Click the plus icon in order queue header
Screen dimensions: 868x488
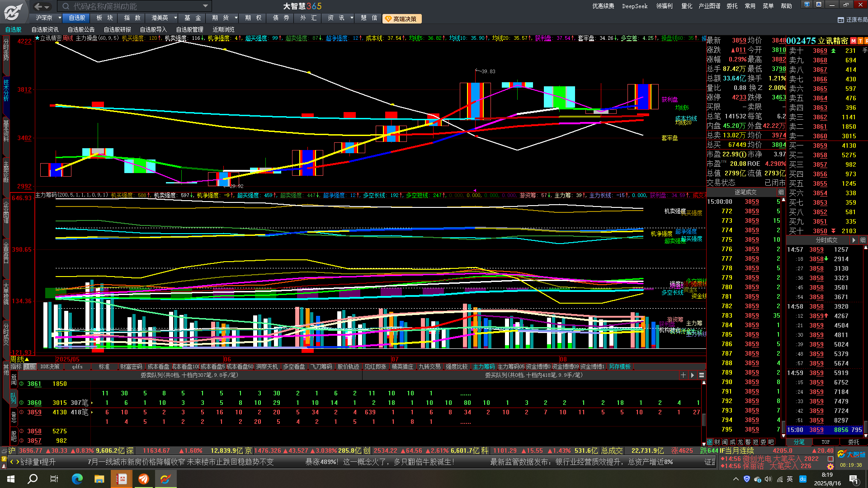(683, 375)
